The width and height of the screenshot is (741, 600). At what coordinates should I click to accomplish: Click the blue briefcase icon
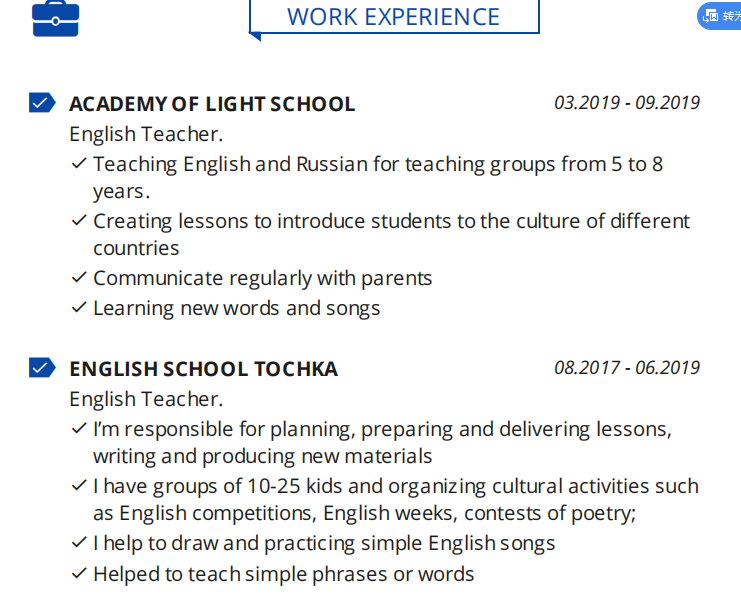pyautogui.click(x=55, y=18)
